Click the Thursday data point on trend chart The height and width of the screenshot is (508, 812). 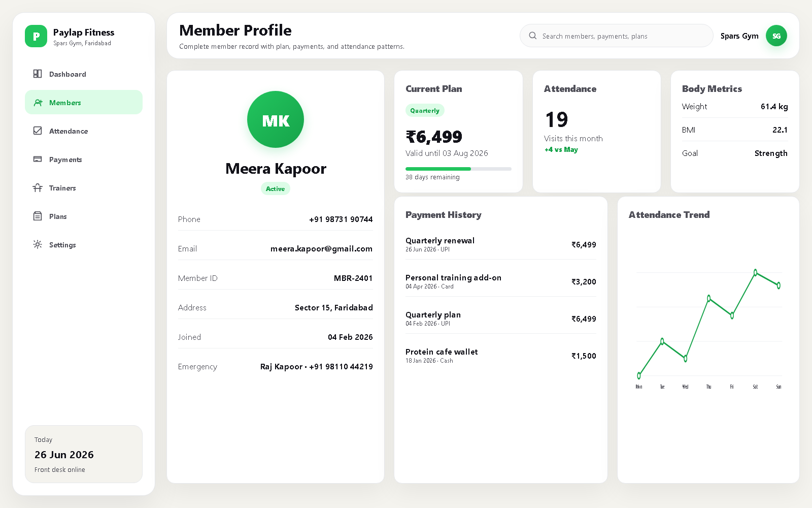[709, 299]
